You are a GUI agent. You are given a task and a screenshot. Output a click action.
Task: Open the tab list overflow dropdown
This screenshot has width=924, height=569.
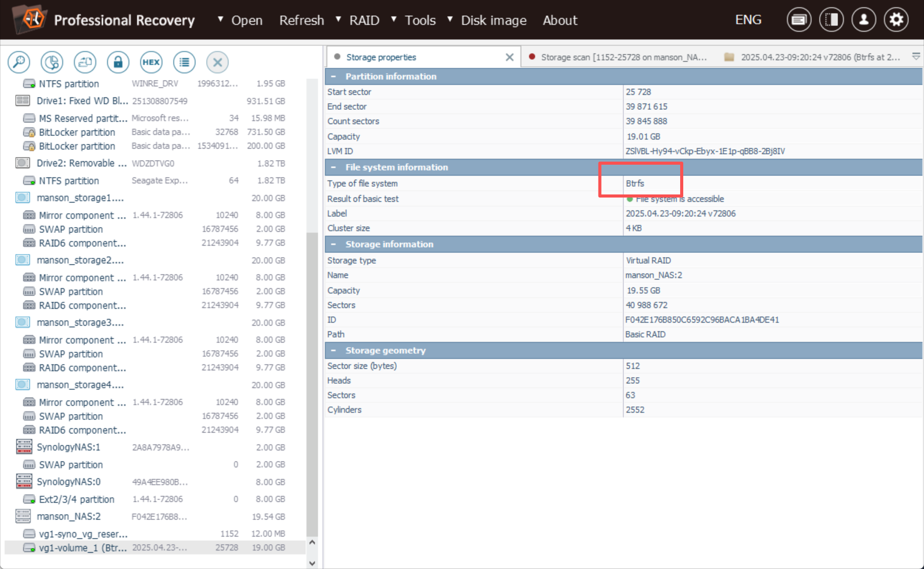coord(916,56)
